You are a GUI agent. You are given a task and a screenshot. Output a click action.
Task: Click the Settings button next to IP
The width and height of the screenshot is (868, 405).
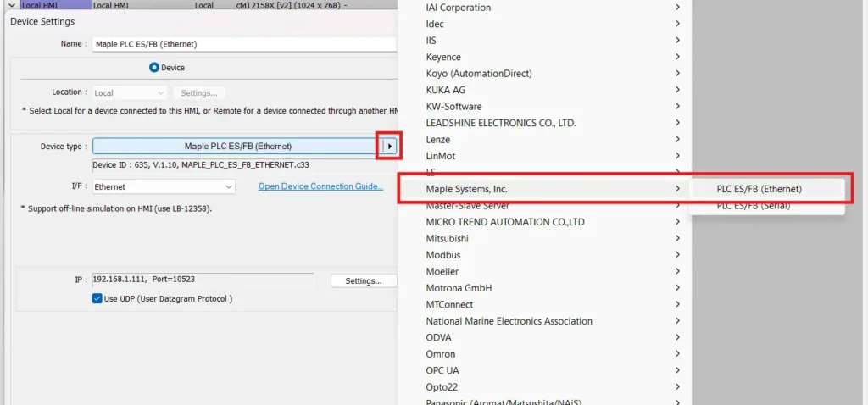364,281
